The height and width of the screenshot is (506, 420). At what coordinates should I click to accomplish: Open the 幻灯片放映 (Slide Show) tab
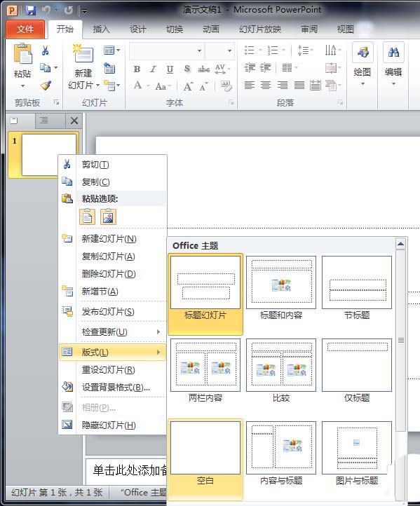260,29
